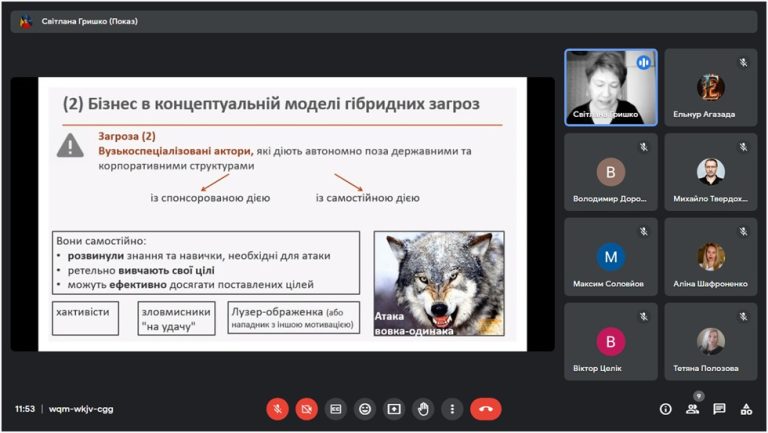Click the Атака вовка-одинака caption

tap(414, 324)
